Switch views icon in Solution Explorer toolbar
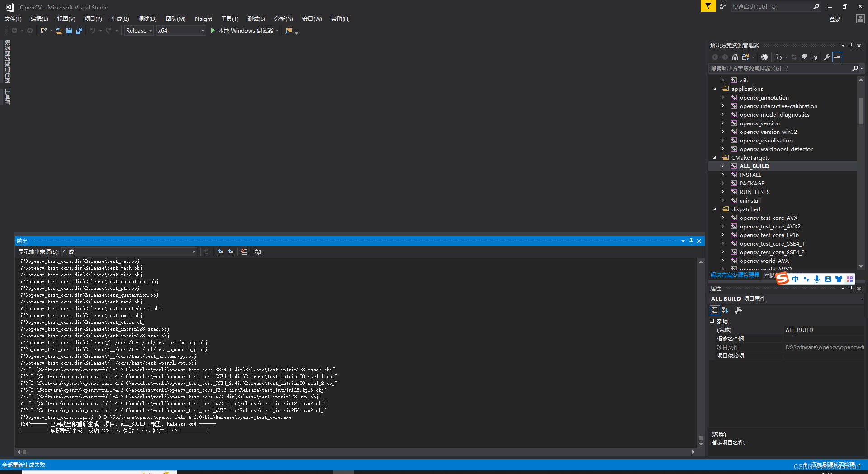The height and width of the screenshot is (474, 868). click(x=745, y=57)
